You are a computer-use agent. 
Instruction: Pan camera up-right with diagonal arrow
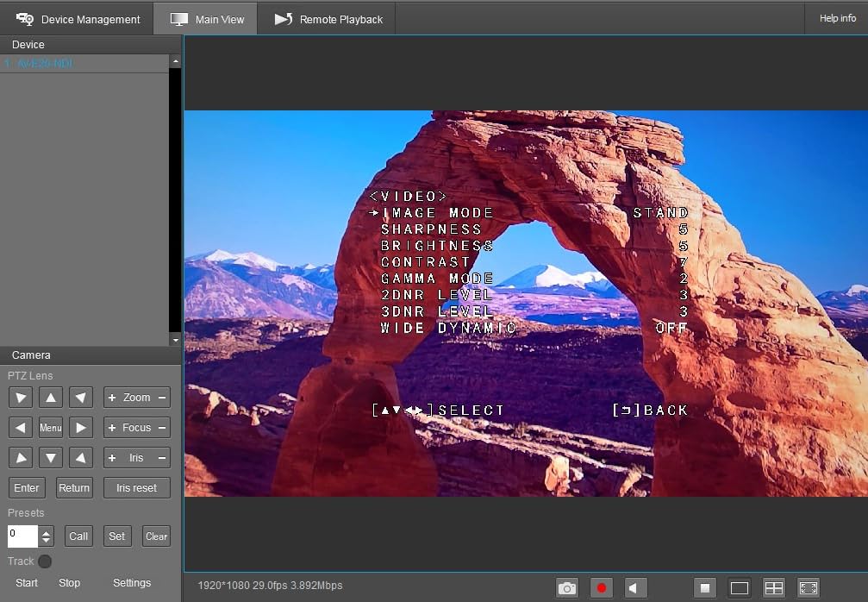pyautogui.click(x=81, y=397)
